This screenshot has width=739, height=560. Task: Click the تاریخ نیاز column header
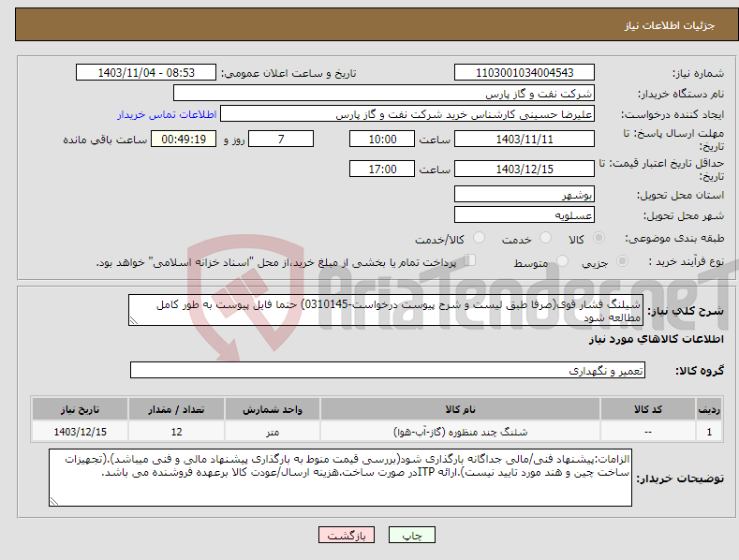(80, 409)
